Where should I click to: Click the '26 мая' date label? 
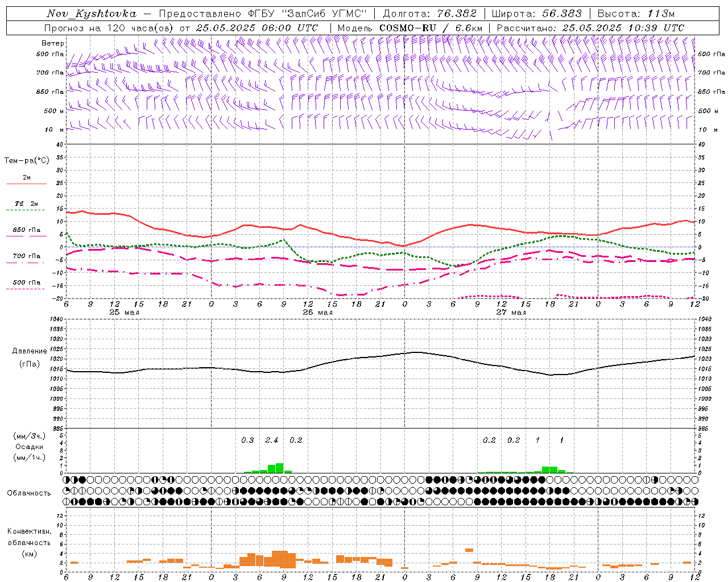[317, 312]
